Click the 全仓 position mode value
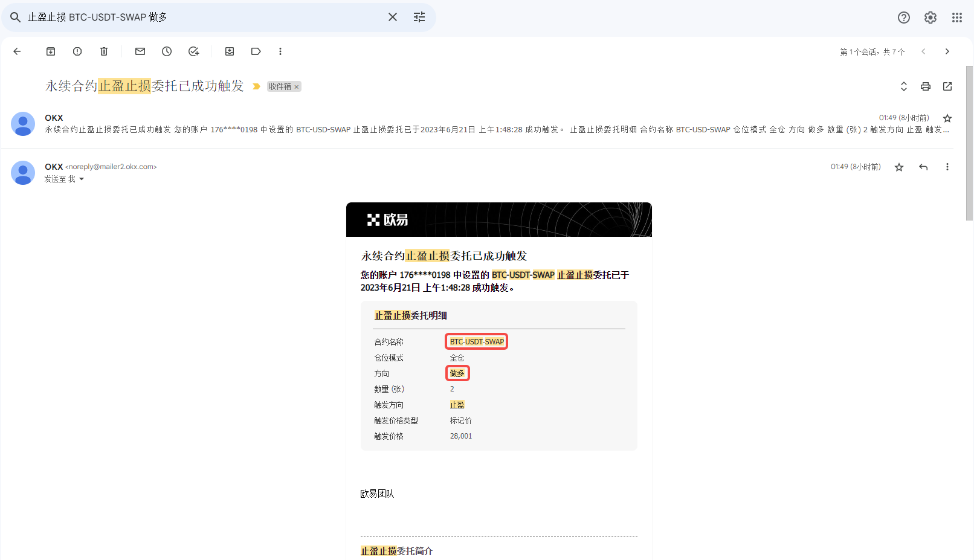Screen dimensions: 974x560 tap(457, 358)
